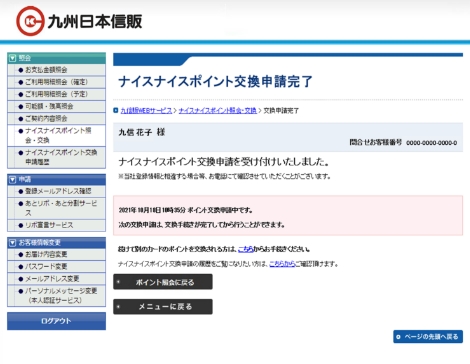
Task: Select メールアドレス変更 menu item
Action: 56,279
